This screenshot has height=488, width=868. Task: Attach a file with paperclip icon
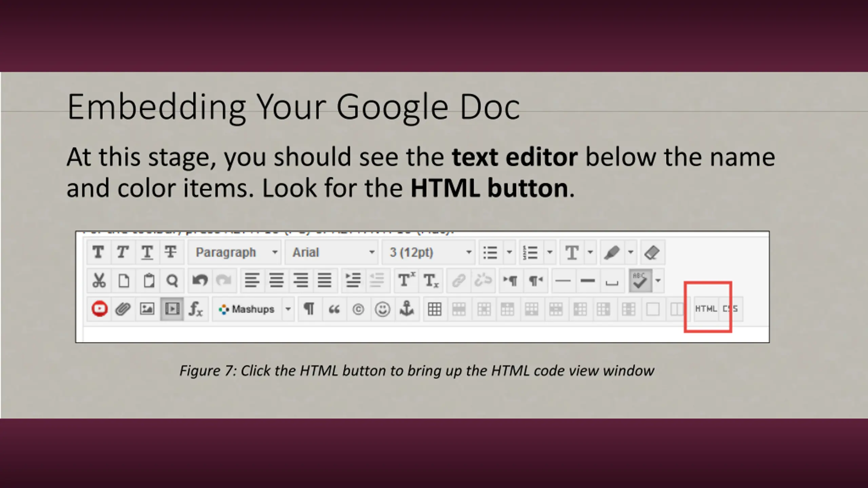click(123, 309)
